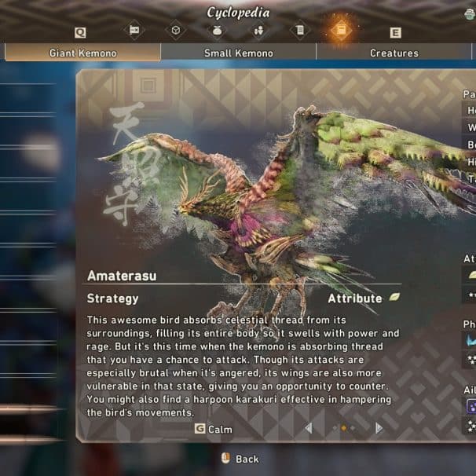Viewport: 476px width, 476px height.
Task: Open the characters menu icon
Action: 258,31
